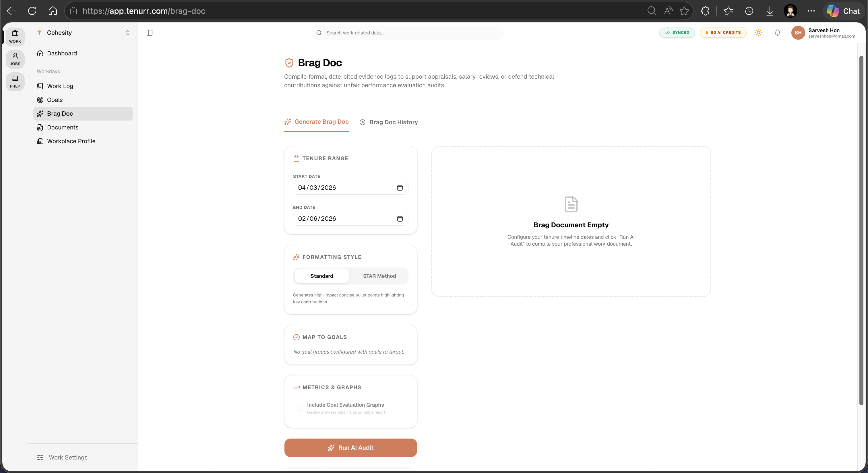This screenshot has height=473, width=868.
Task: View site information lock icon
Action: (x=73, y=11)
